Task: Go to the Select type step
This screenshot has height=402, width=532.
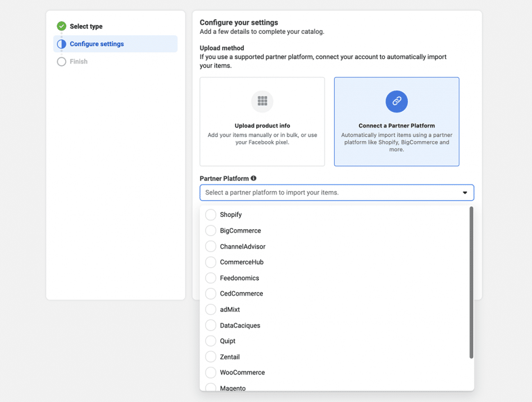Action: [x=86, y=26]
